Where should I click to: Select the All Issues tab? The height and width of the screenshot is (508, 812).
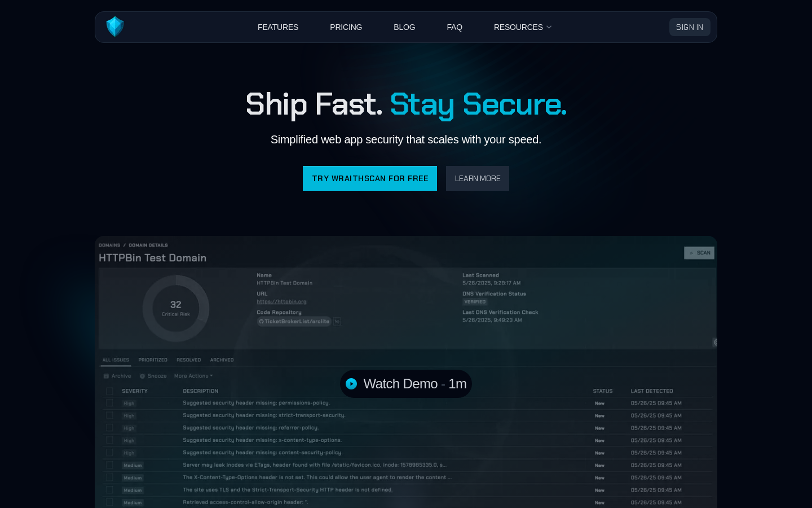[116, 360]
